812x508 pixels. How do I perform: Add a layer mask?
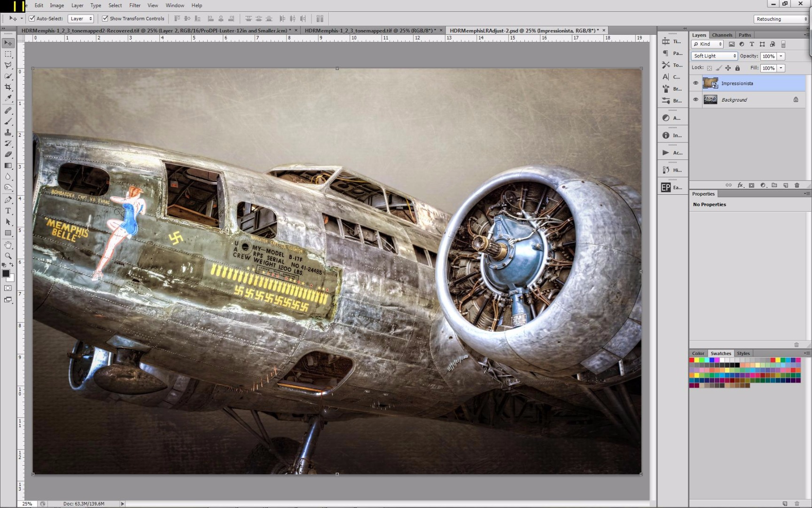pos(751,185)
